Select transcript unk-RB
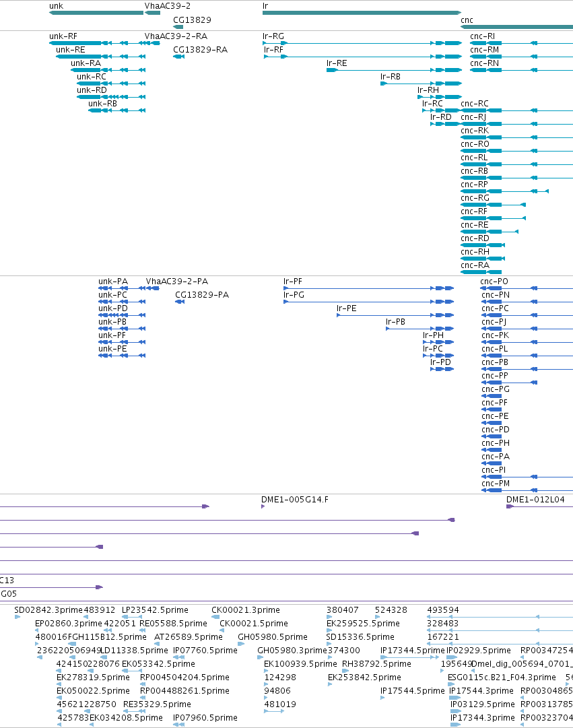The height and width of the screenshot is (728, 573). click(116, 110)
